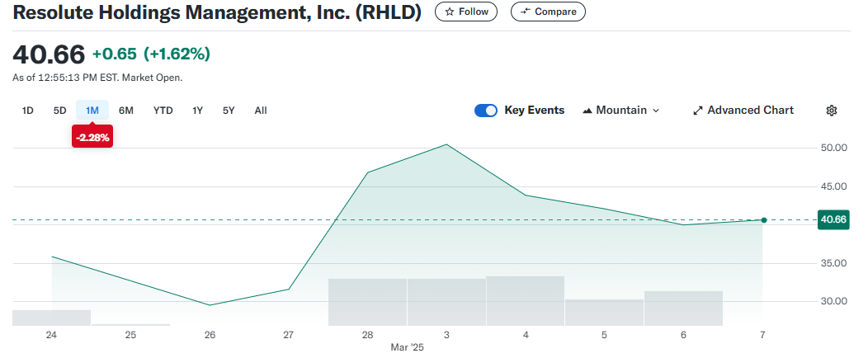Click the Advanced Chart expand arrows icon
This screenshot has height=358, width=868.
click(697, 111)
